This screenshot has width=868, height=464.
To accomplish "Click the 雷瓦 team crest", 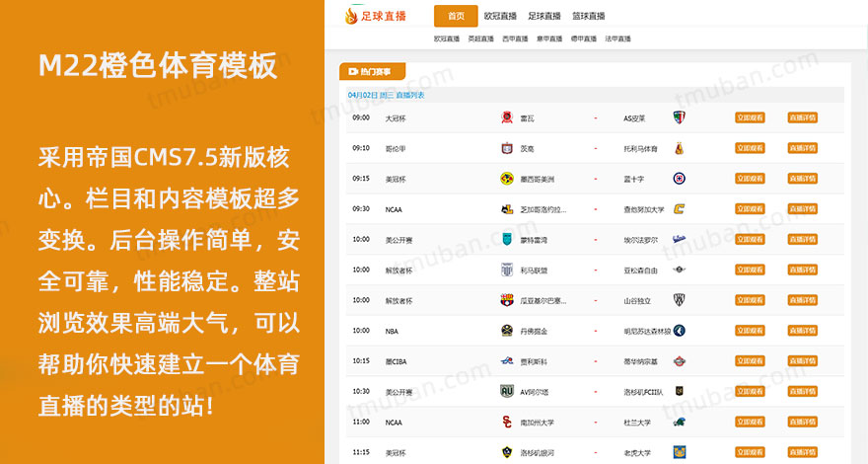I will click(x=507, y=117).
